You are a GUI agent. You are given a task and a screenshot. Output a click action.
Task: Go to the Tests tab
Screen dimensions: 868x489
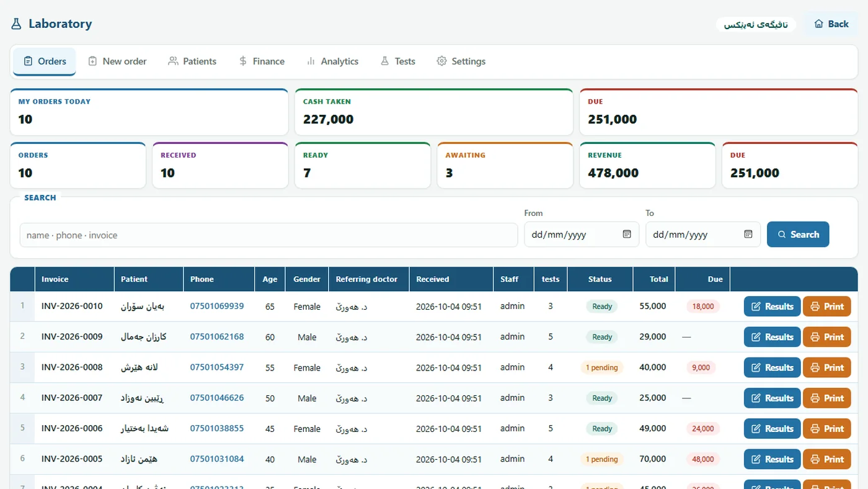click(x=398, y=61)
